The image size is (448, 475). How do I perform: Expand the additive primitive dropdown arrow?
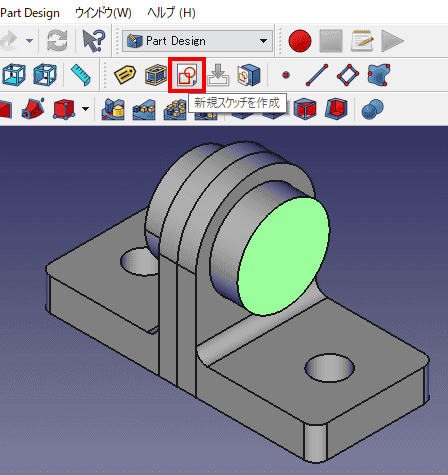coord(86,109)
